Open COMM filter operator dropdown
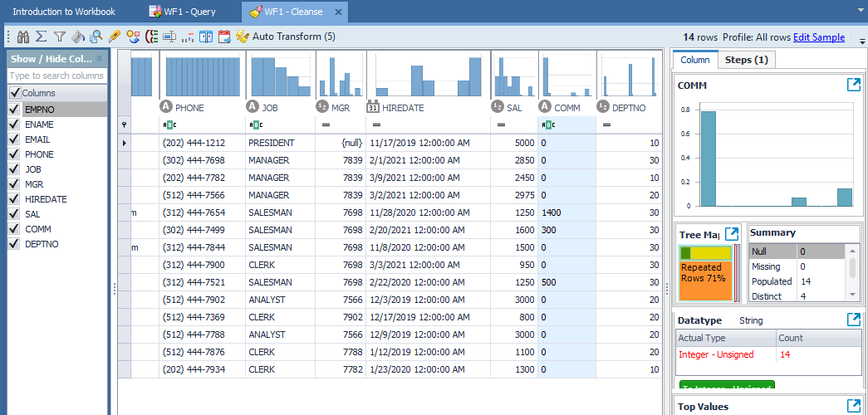 pos(547,125)
